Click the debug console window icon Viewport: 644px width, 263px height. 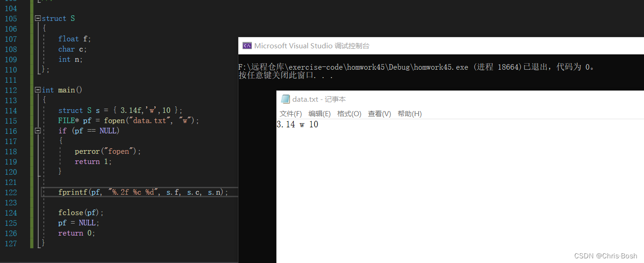point(247,46)
